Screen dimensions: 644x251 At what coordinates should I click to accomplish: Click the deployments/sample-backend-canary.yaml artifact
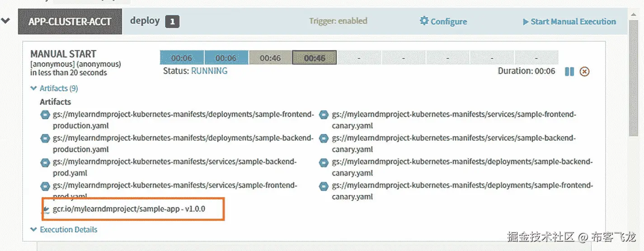(x=462, y=167)
